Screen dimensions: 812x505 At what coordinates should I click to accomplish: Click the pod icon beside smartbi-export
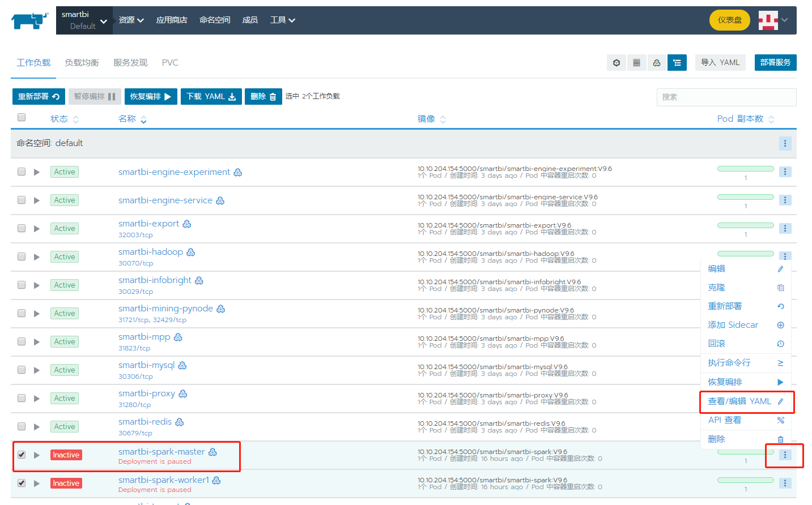click(187, 224)
